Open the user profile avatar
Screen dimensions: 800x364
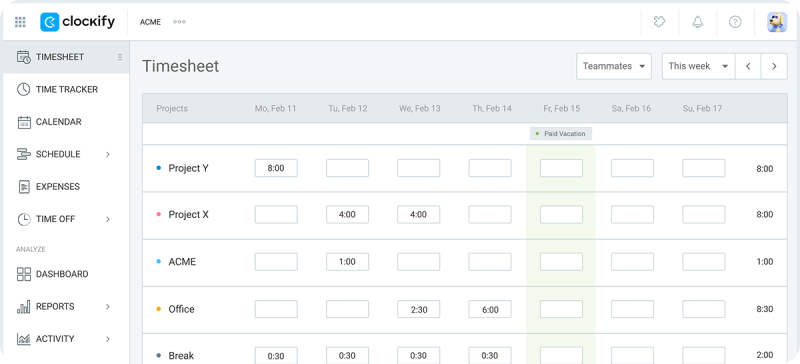(777, 22)
